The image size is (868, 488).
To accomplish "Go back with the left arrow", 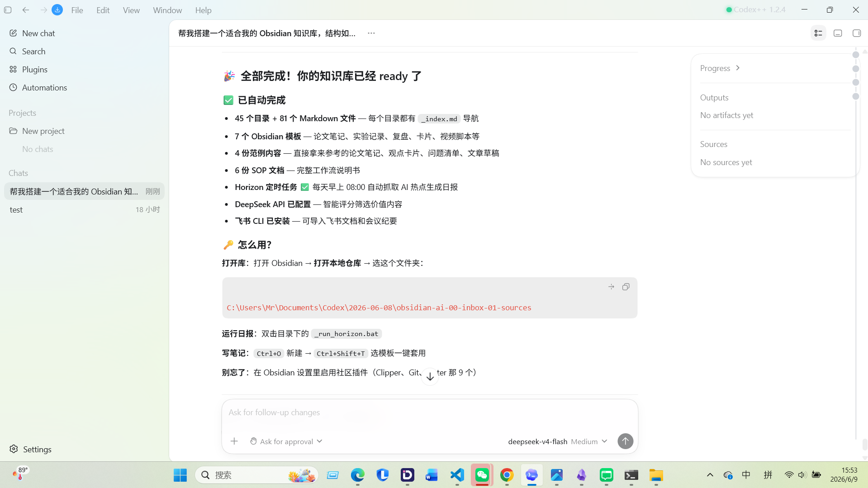I will [x=26, y=9].
